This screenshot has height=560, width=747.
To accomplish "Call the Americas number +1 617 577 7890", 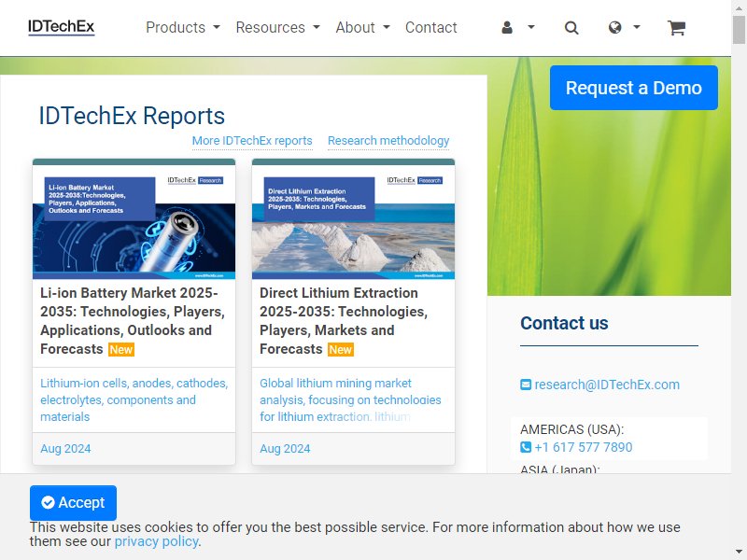I will point(584,448).
